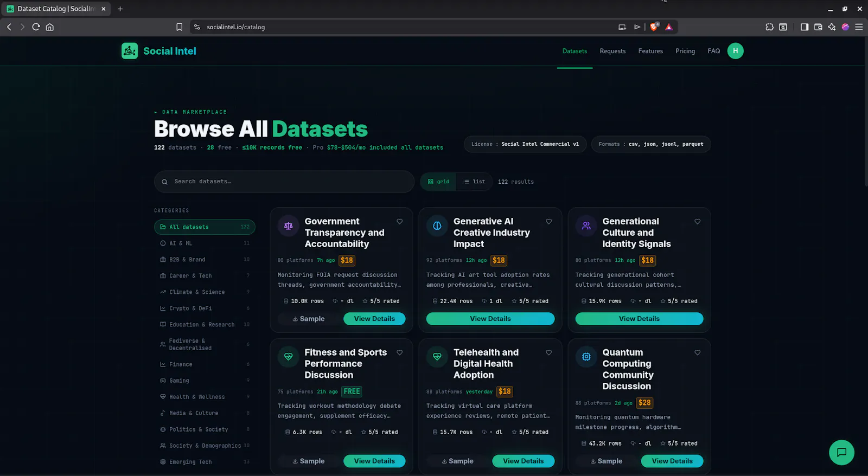The width and height of the screenshot is (868, 476).
Task: Switch to list view
Action: tap(474, 182)
